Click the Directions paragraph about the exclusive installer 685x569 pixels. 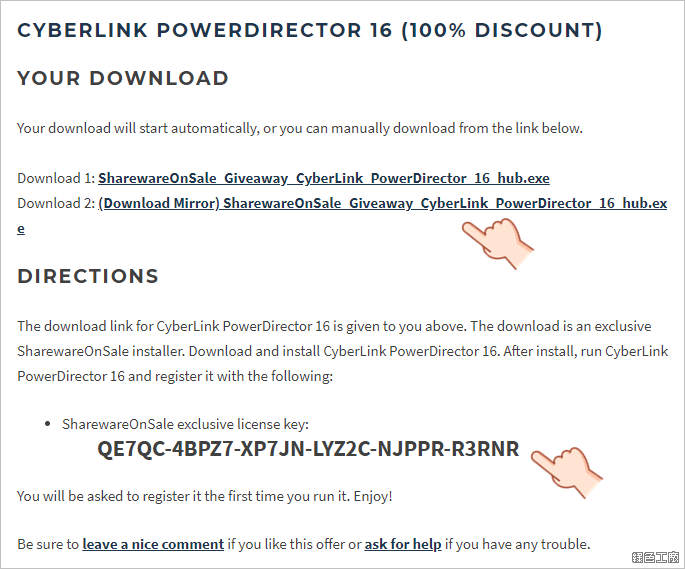[342, 351]
